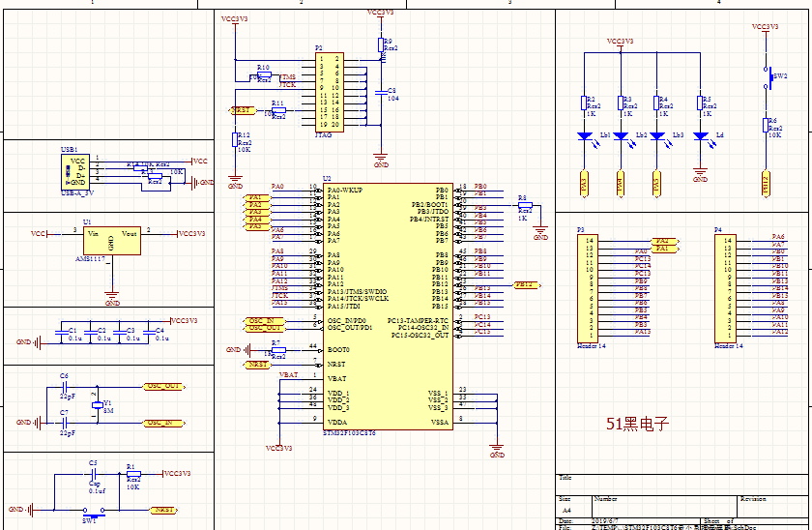This screenshot has height=530, width=812.
Task: Select resistor R6 10K below SW2
Action: [766, 125]
